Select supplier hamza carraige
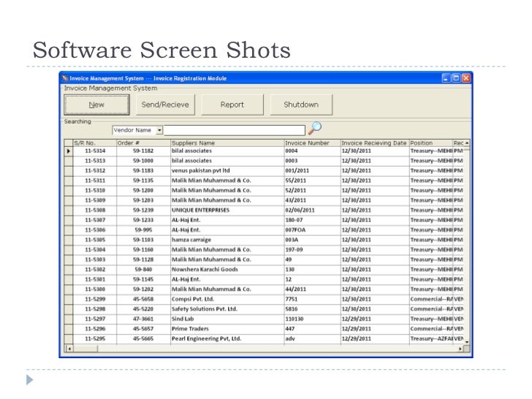This screenshot has width=532, height=399. tap(227, 240)
